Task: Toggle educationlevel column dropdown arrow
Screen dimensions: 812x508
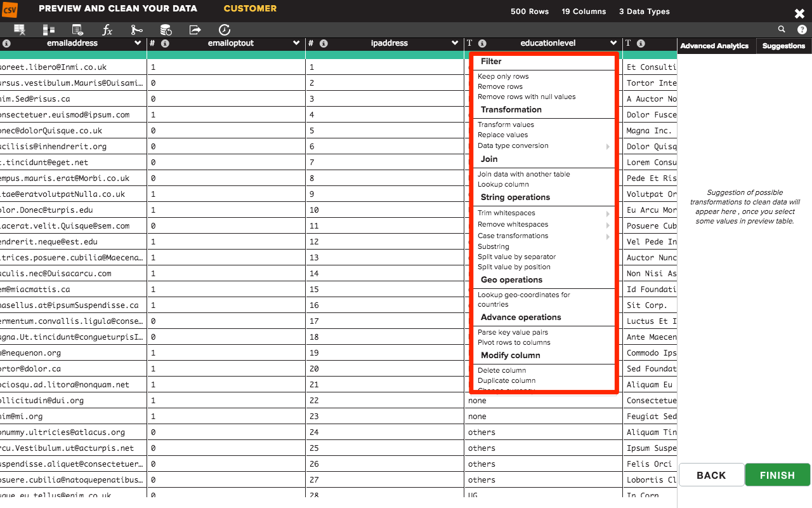Action: click(x=613, y=44)
